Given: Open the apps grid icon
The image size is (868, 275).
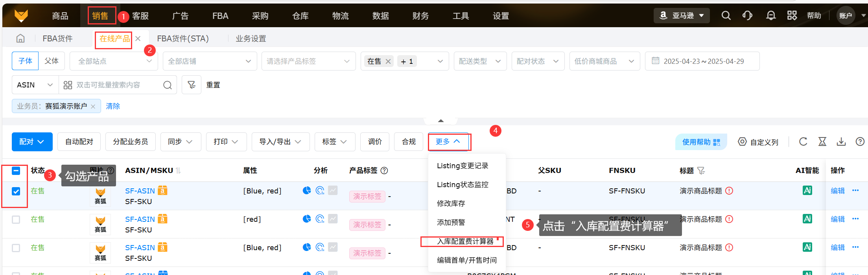Looking at the screenshot, I should [792, 15].
